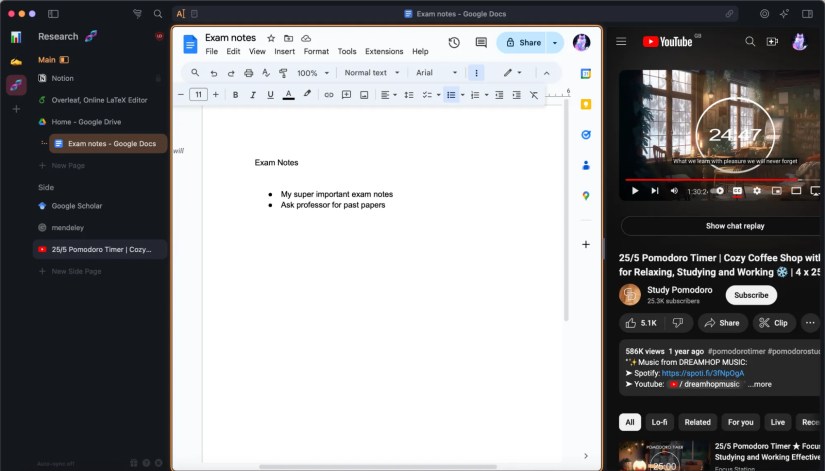Open the text color picker
Viewport: 825px width, 471px height.
click(288, 95)
